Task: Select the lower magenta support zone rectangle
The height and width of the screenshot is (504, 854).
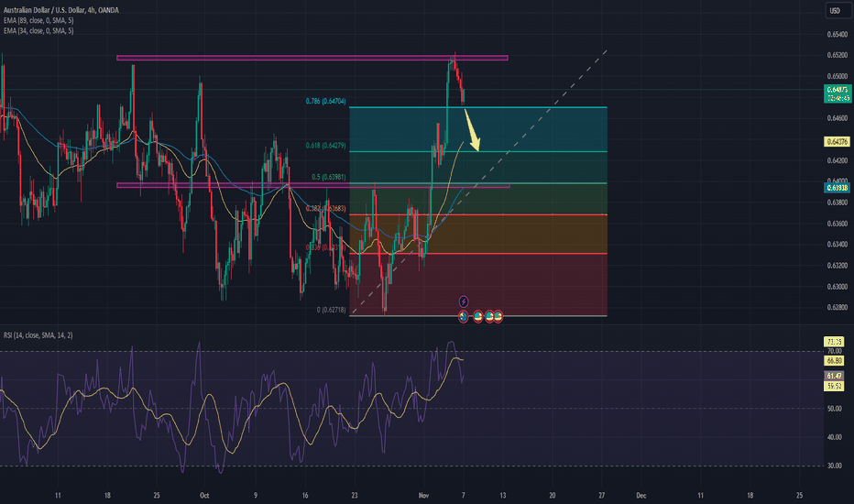Action: point(313,185)
